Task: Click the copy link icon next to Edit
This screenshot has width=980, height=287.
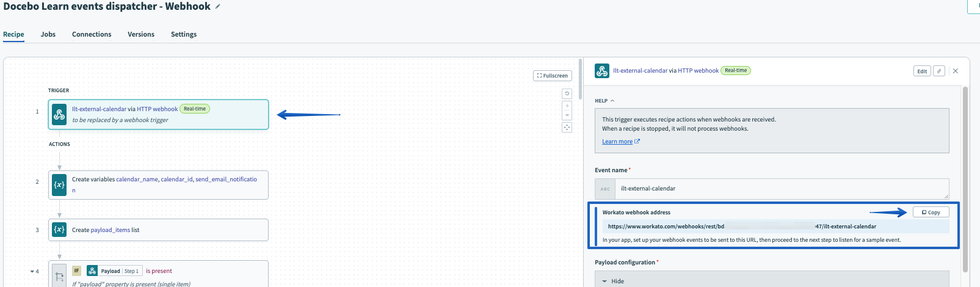Action: point(940,71)
